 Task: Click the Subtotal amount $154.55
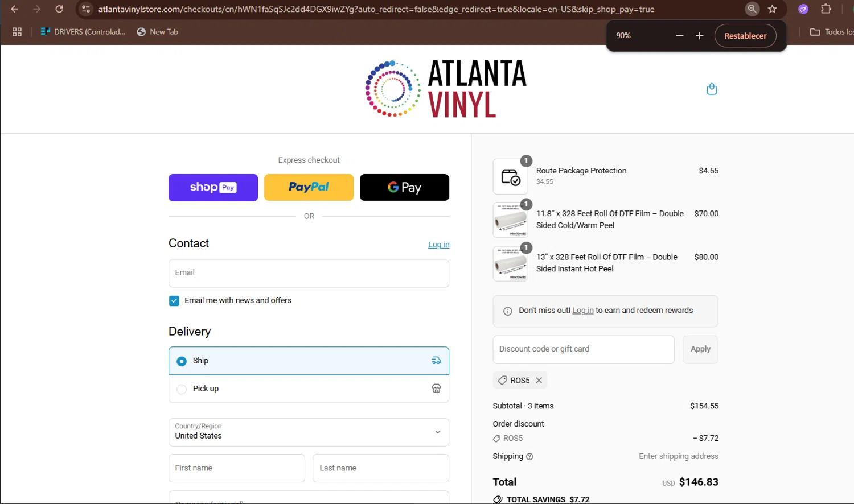[x=704, y=406]
